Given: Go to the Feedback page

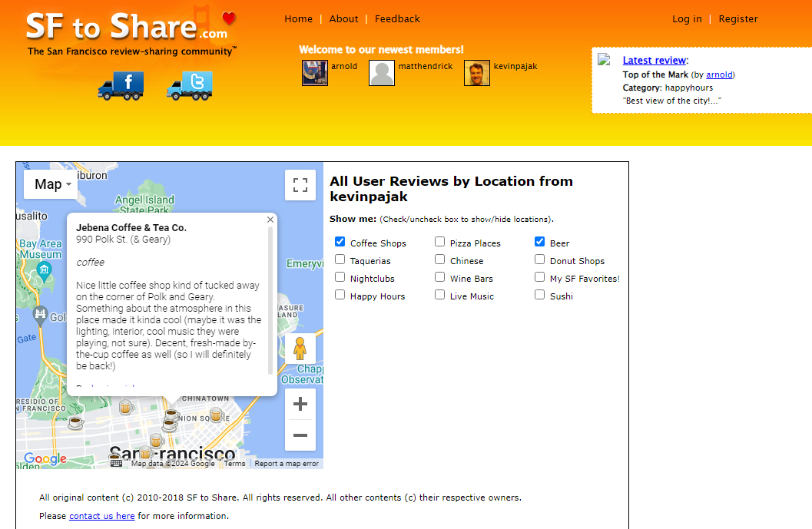Looking at the screenshot, I should click(x=397, y=18).
